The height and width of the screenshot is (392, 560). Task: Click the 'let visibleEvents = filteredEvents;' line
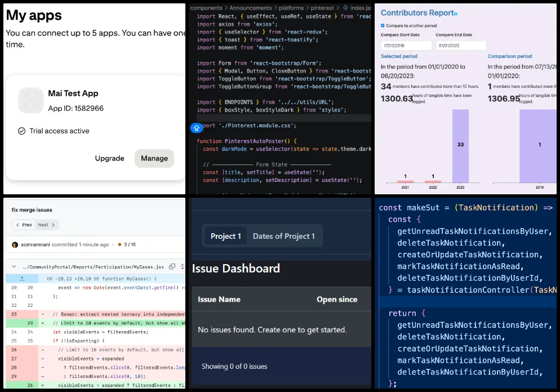point(100,332)
